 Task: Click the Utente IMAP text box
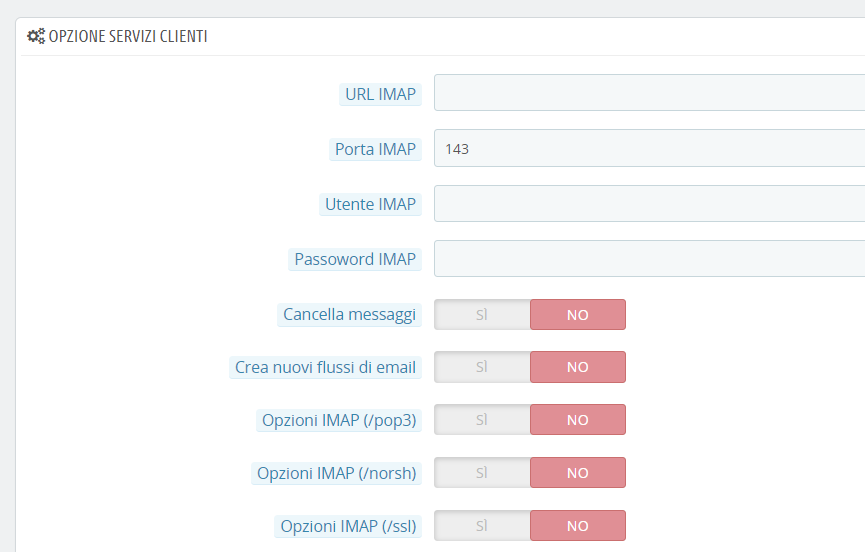(649, 204)
